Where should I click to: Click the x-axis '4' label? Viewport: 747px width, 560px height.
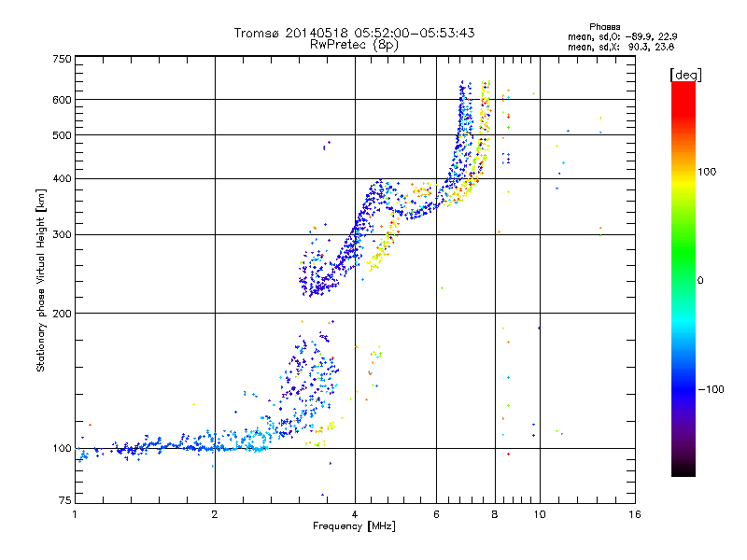point(355,514)
